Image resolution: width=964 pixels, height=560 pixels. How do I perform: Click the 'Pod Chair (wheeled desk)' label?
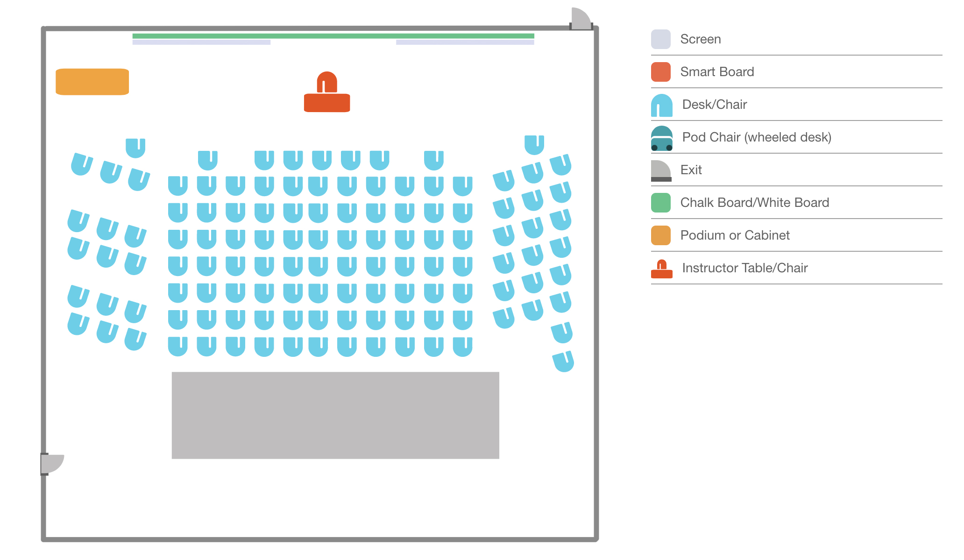point(756,137)
